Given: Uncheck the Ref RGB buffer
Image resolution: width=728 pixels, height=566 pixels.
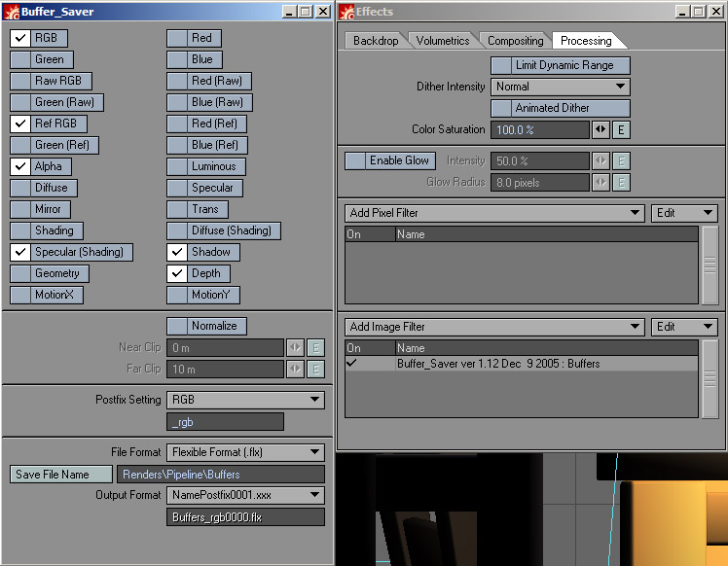Looking at the screenshot, I should 20,124.
